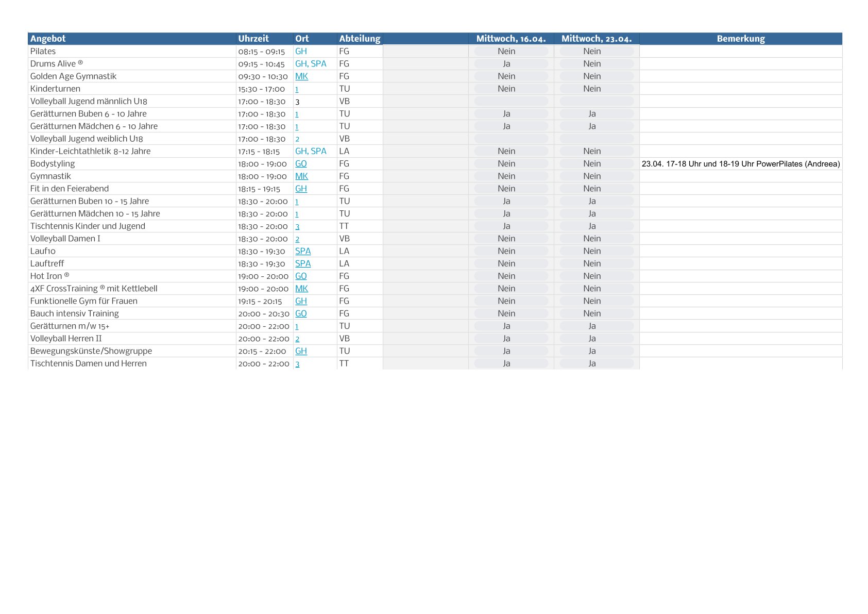Click the Ja field for Tischtennis Kinder und Jugend 23.04.
The height and width of the screenshot is (614, 868).
pyautogui.click(x=597, y=226)
